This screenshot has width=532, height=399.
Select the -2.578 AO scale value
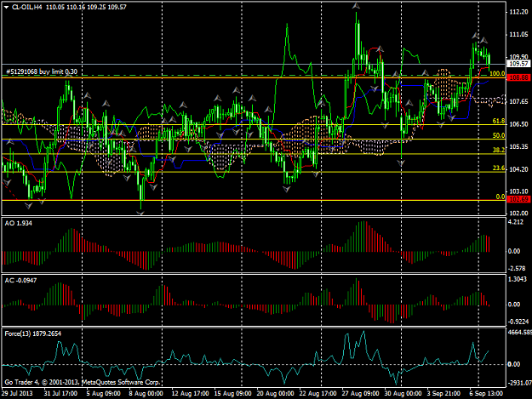pos(517,268)
